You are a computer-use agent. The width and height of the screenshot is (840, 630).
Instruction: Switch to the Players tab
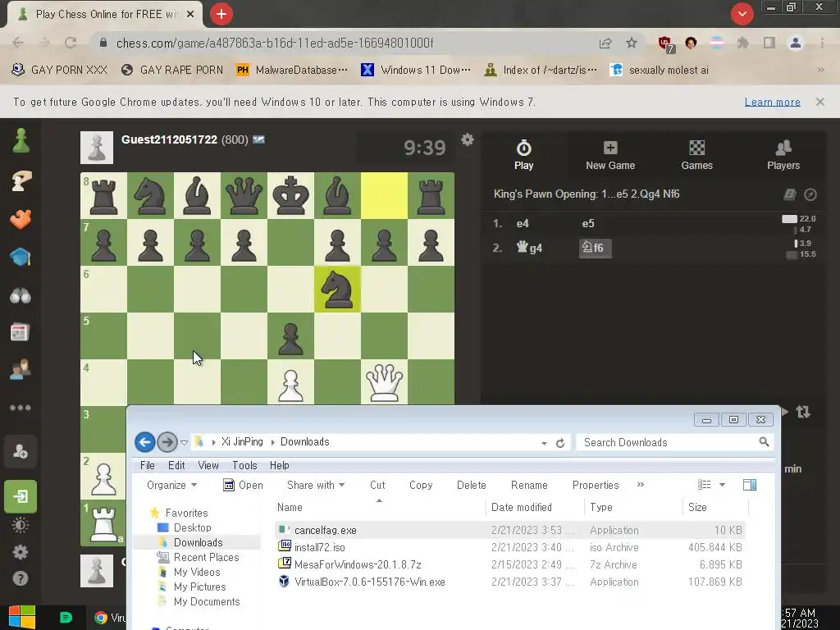(x=783, y=155)
